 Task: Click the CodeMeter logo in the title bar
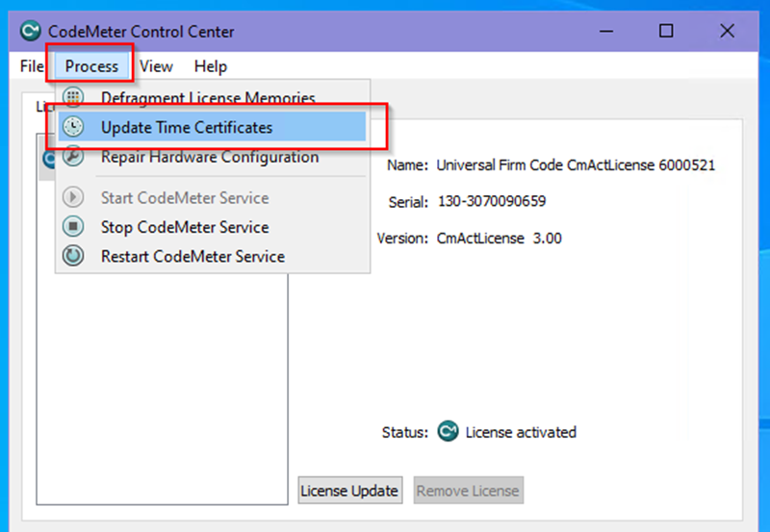pyautogui.click(x=31, y=31)
